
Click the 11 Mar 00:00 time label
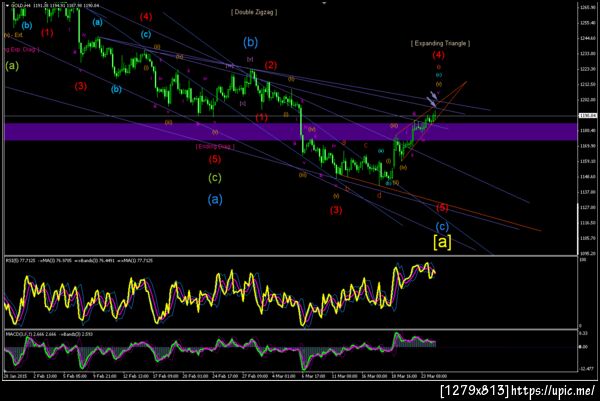(x=344, y=376)
